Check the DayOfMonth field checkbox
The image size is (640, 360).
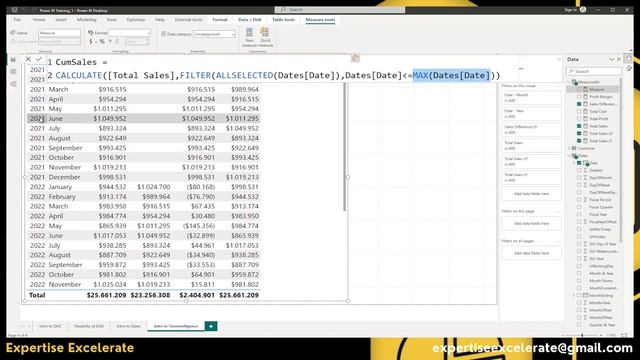click(x=579, y=178)
